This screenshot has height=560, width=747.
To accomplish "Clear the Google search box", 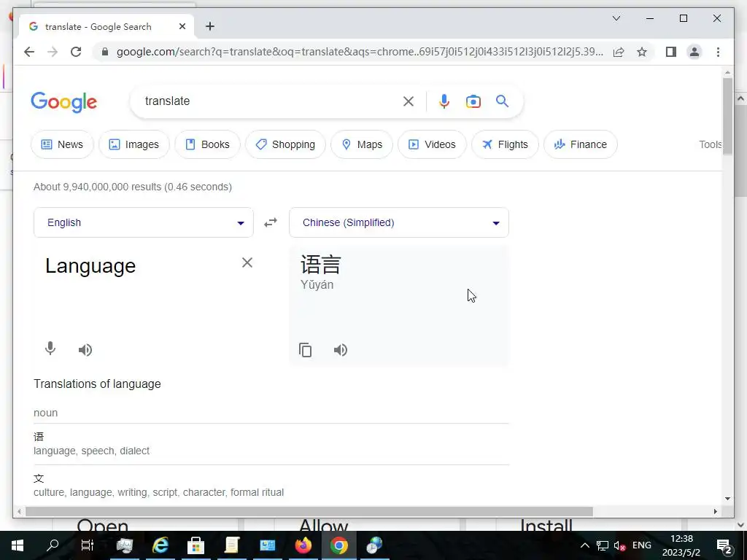I will (x=409, y=101).
